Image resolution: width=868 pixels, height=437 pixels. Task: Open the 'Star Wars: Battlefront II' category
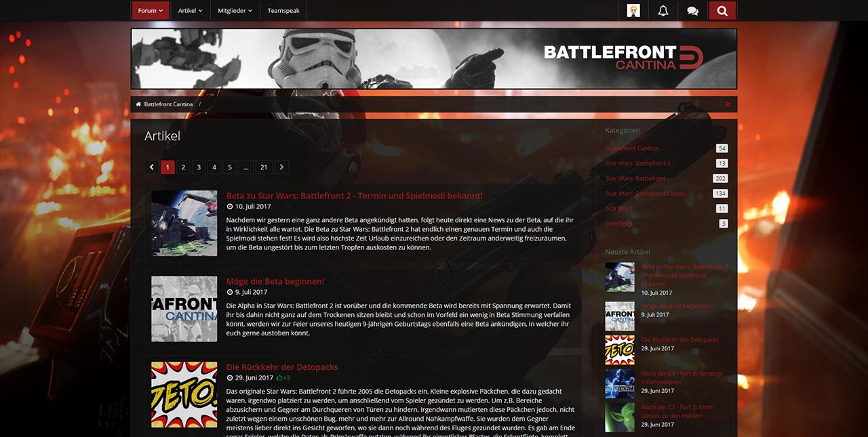638,163
